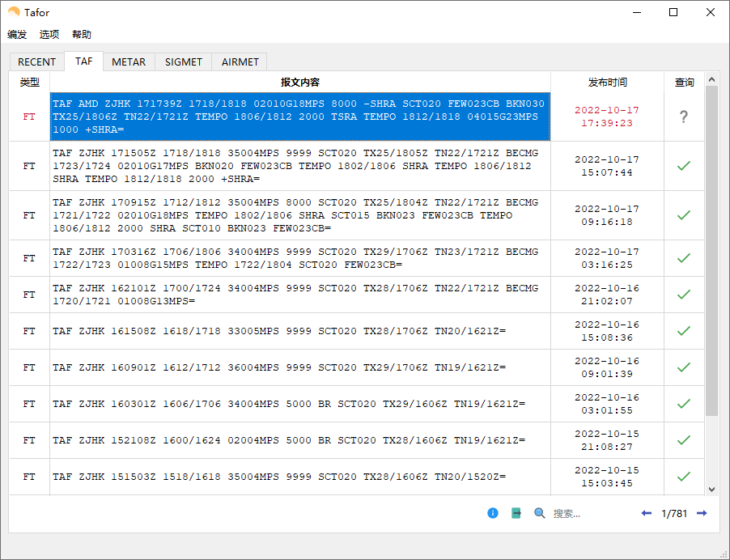Click the Tafor app icon in the title bar
Image resolution: width=730 pixels, height=560 pixels.
pyautogui.click(x=14, y=12)
